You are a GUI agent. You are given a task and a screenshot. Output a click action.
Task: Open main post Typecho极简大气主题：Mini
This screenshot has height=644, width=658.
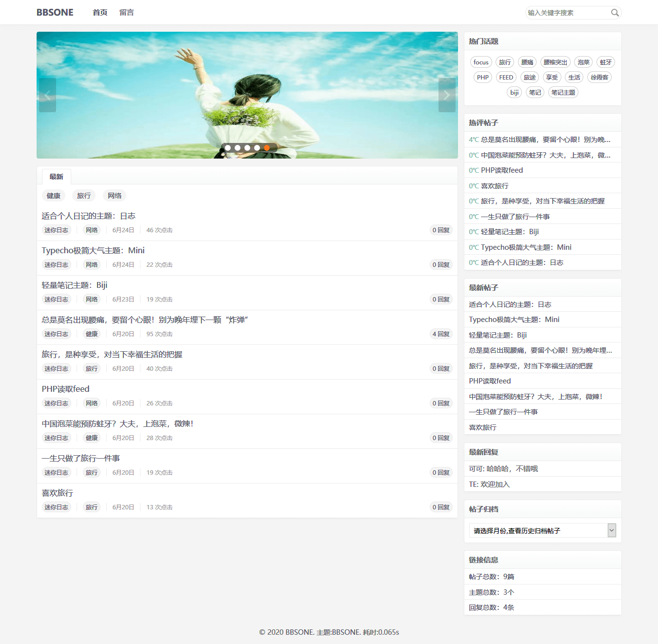coord(93,250)
